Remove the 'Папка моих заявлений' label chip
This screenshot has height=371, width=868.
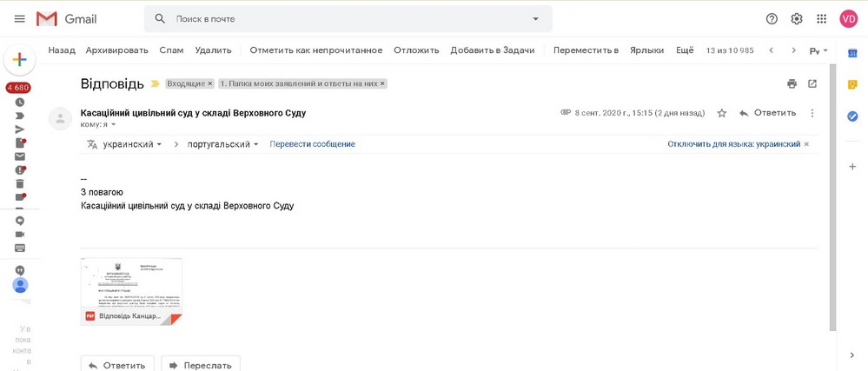point(382,84)
